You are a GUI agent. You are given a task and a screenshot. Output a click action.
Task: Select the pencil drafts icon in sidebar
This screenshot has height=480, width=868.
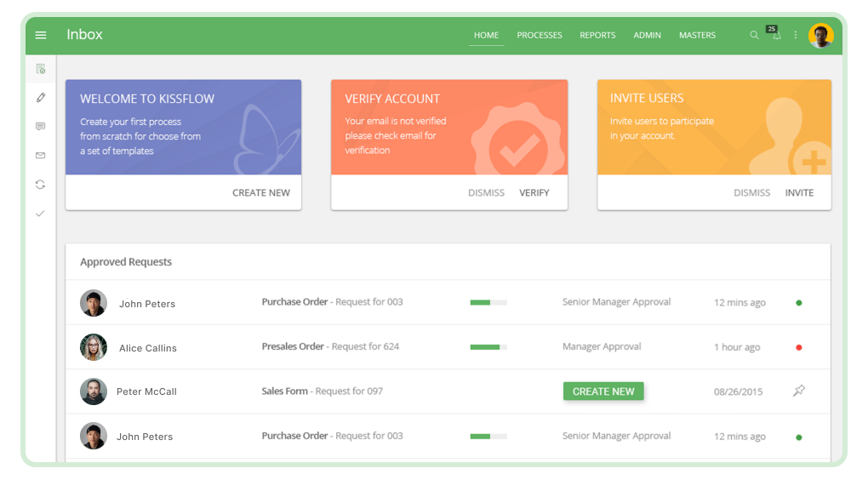[40, 97]
